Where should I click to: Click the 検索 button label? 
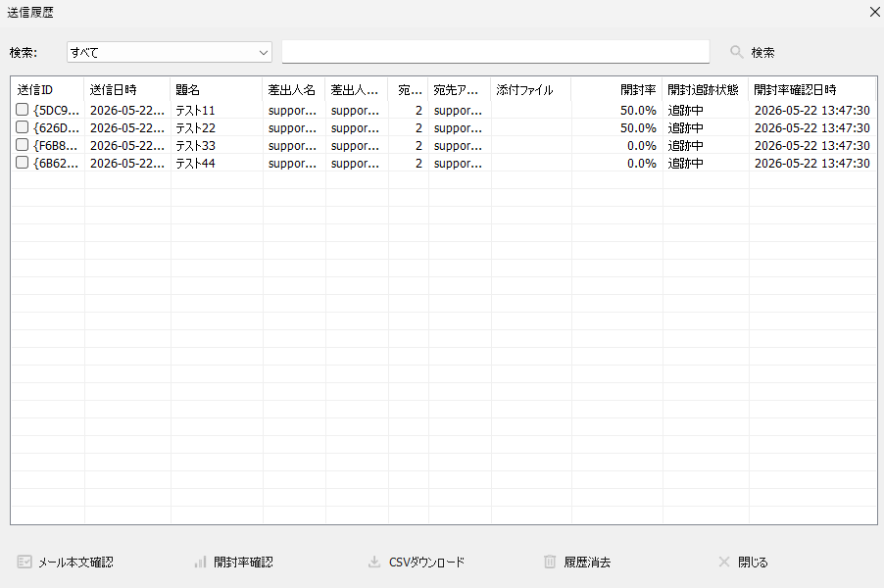click(762, 52)
